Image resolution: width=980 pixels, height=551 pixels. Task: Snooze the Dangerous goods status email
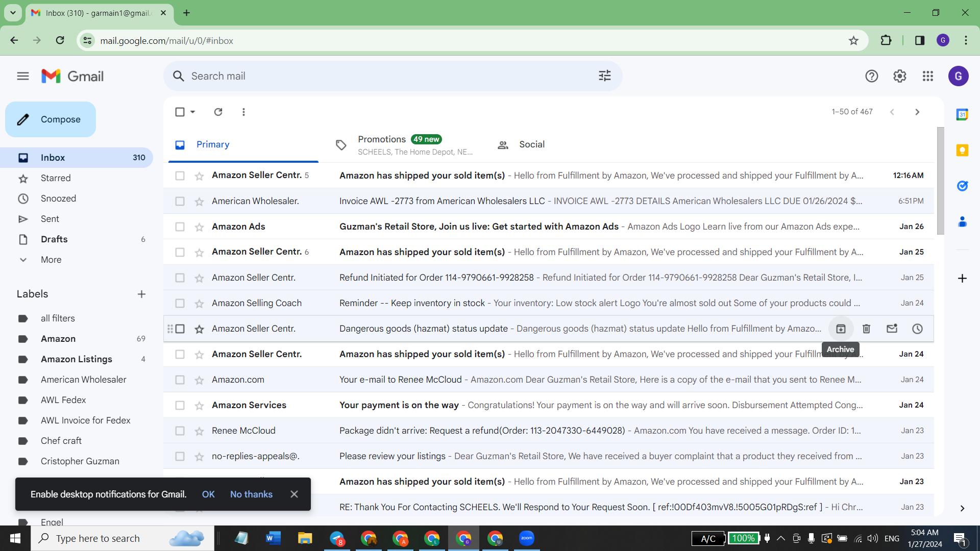click(x=917, y=329)
